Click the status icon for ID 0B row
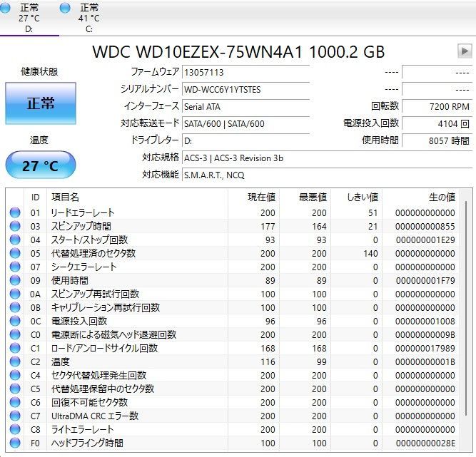The width and height of the screenshot is (476, 457). click(x=15, y=307)
